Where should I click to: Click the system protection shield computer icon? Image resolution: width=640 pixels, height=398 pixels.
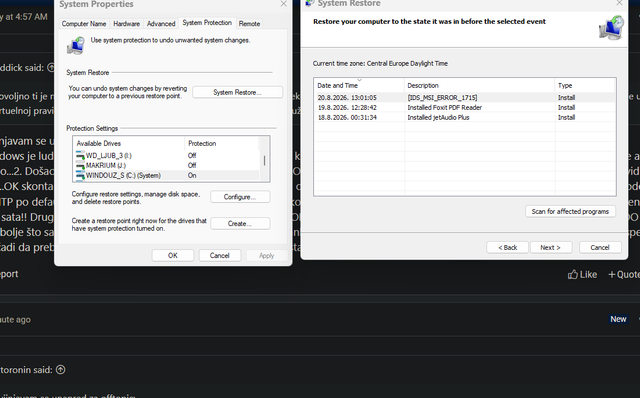(76, 45)
